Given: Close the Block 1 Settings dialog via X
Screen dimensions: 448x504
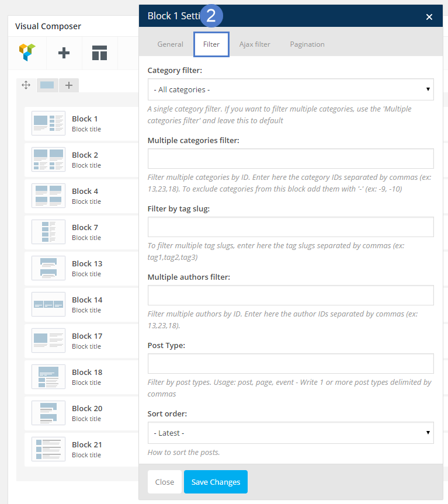Looking at the screenshot, I should point(429,17).
